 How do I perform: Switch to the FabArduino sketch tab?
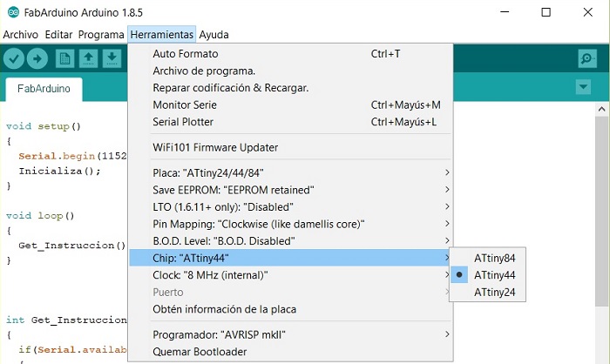tap(44, 89)
